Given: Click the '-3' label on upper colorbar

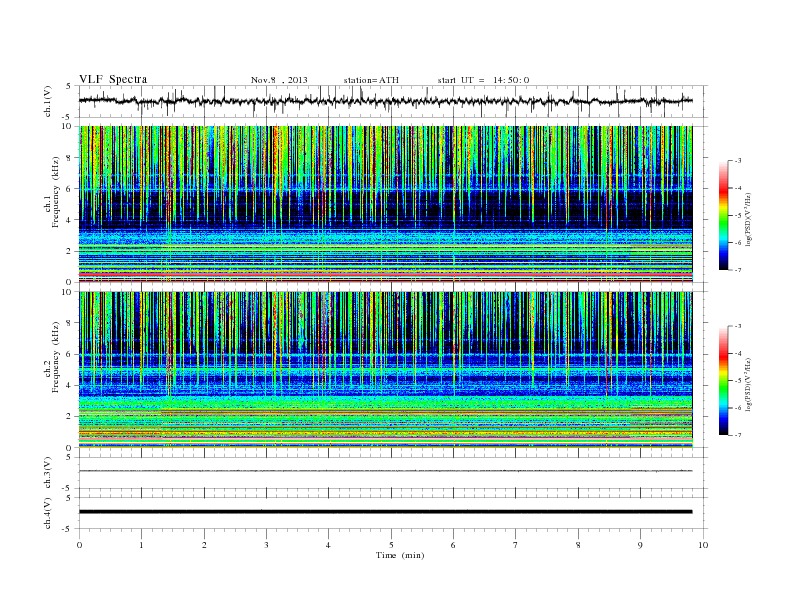Looking at the screenshot, I should (x=737, y=161).
